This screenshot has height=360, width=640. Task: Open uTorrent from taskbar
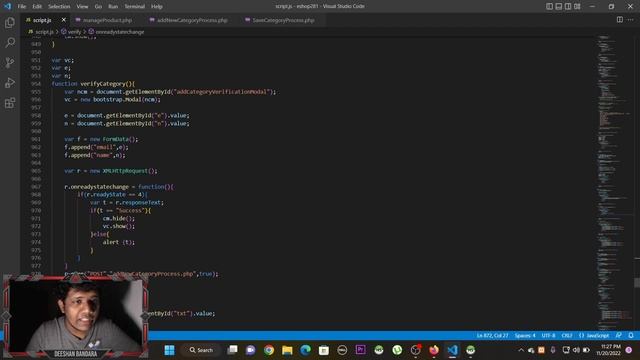coord(397,350)
